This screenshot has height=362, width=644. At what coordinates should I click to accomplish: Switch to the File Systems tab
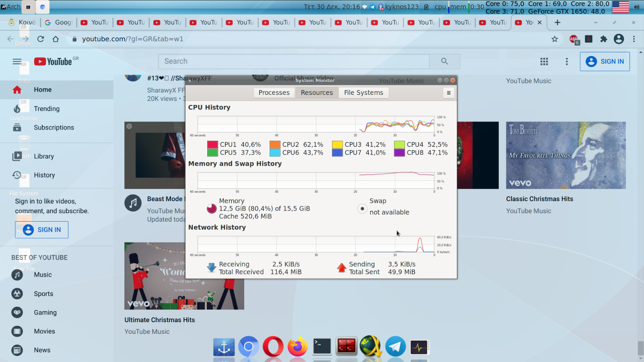(363, 93)
